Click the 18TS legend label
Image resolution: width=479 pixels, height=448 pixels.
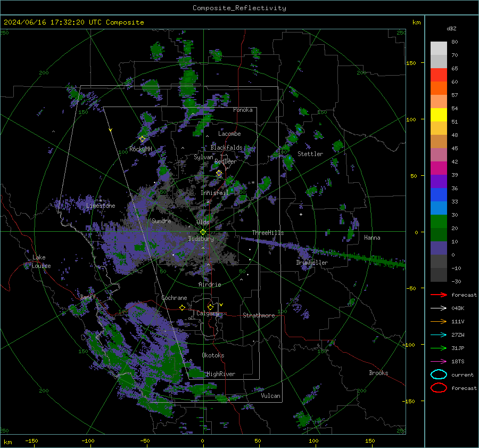pos(458,362)
